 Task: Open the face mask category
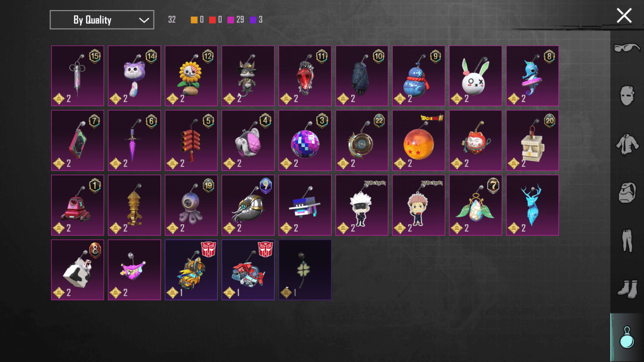[627, 96]
